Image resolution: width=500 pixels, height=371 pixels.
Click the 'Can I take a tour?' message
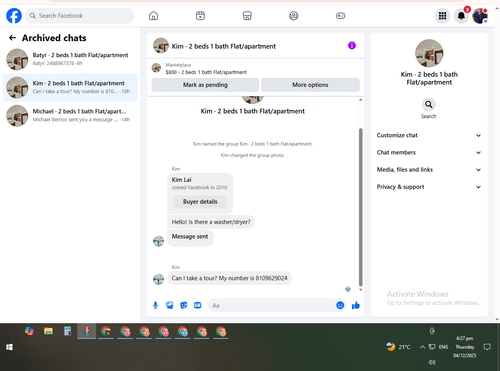(229, 278)
